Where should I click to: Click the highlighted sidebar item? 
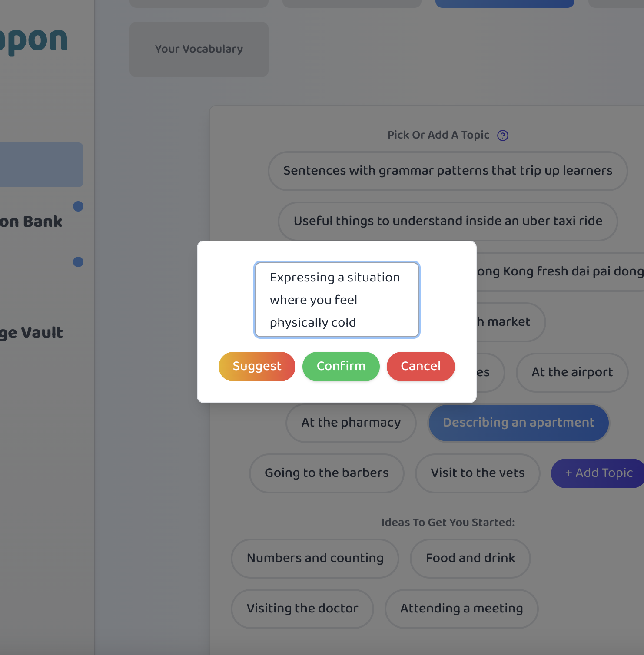tap(41, 165)
